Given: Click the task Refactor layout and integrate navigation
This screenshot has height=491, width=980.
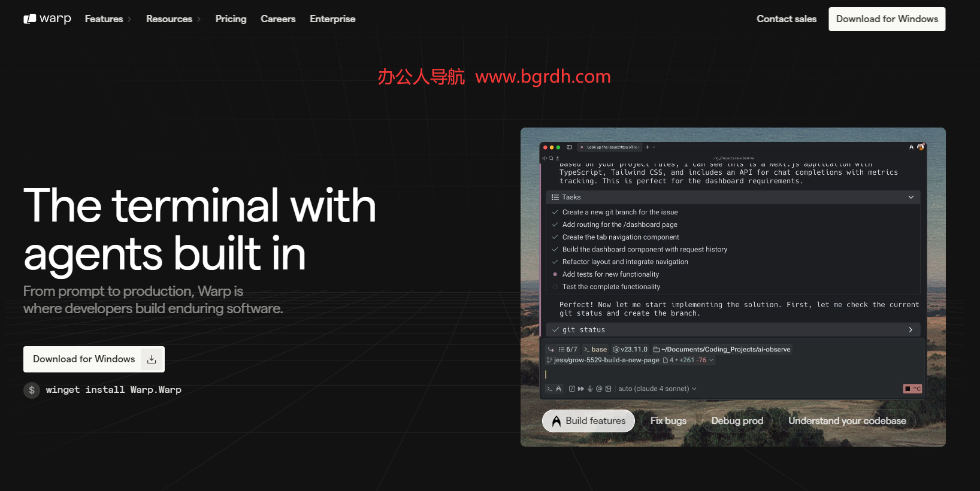Looking at the screenshot, I should (625, 262).
